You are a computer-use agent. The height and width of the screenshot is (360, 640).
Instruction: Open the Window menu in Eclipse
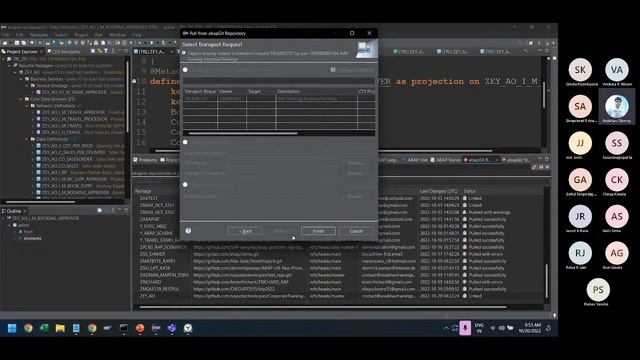click(x=117, y=35)
